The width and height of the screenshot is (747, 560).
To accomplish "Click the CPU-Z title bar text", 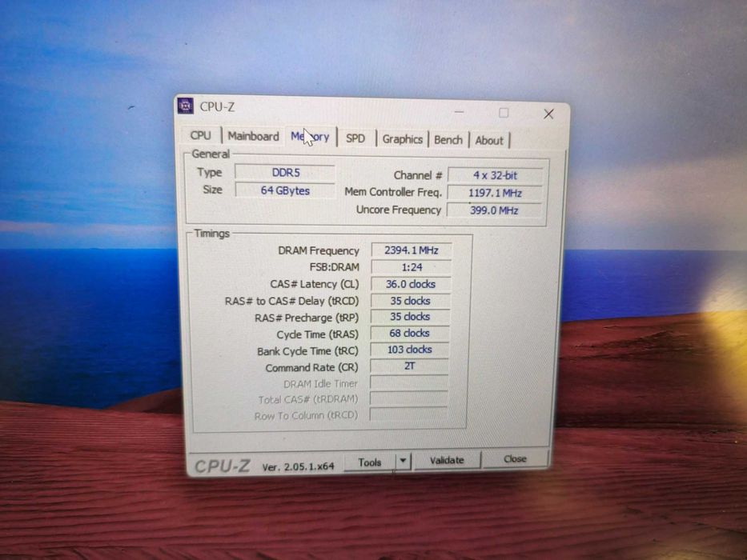I will (x=217, y=106).
